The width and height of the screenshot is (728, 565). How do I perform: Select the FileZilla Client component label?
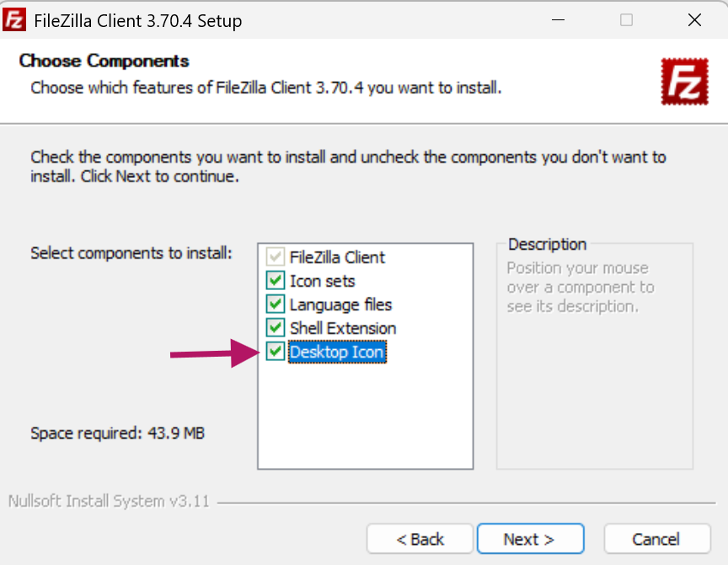tap(337, 257)
